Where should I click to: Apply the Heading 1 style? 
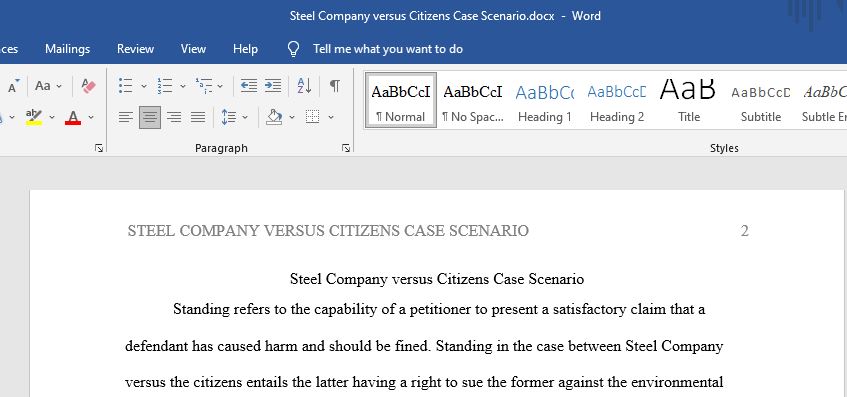click(x=544, y=101)
